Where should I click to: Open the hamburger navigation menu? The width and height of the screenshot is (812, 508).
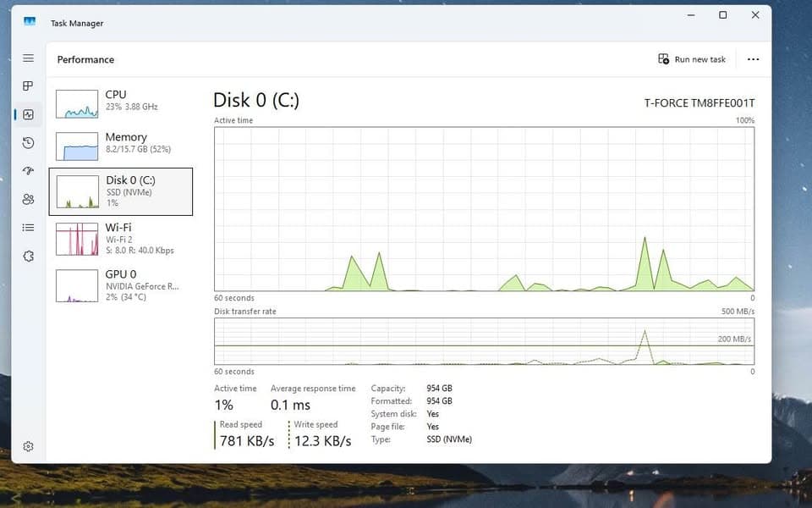pos(29,58)
